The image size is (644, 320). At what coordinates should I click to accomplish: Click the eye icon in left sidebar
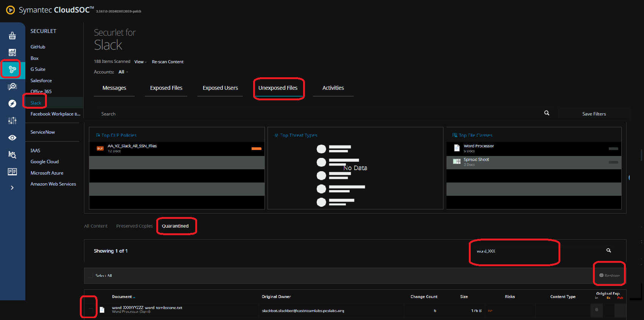click(x=12, y=137)
